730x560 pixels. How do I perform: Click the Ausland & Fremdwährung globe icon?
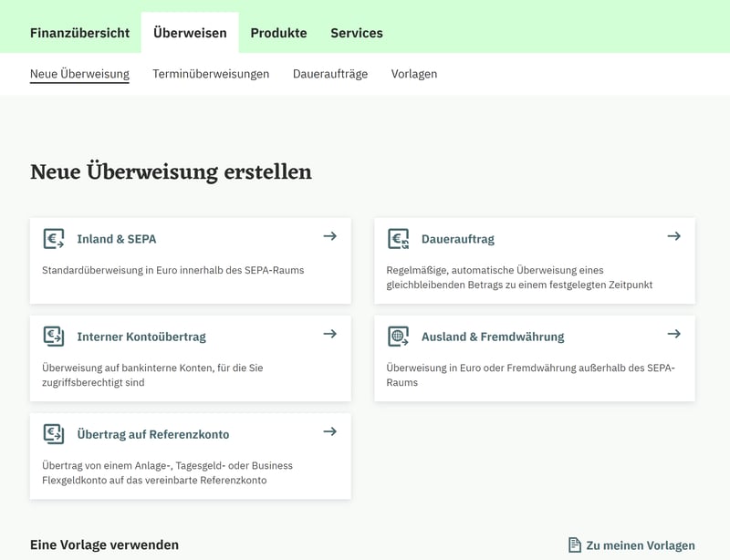[398, 337]
